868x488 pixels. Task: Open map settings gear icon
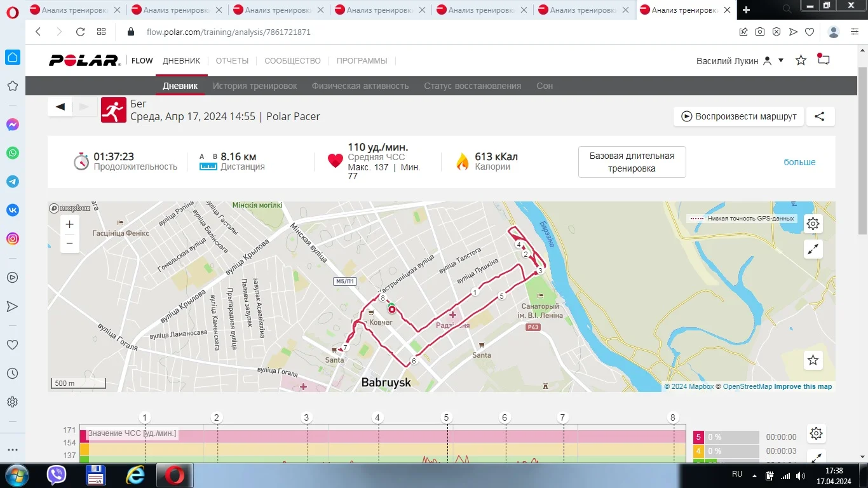click(x=813, y=224)
